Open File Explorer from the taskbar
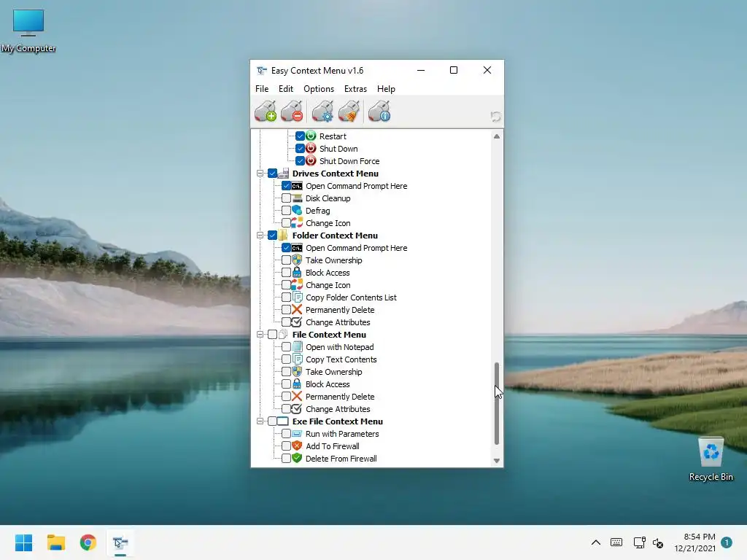This screenshot has height=560, width=747. point(56,542)
